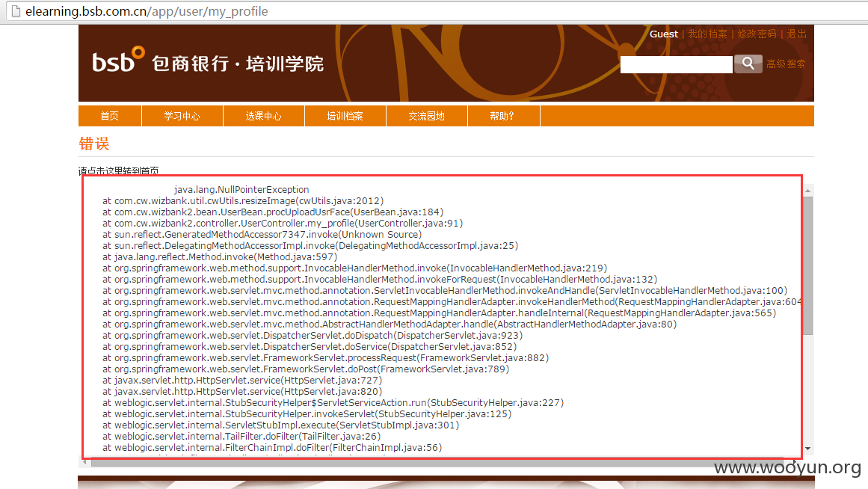Open the 选课中心 menu tab
Screen dimensions: 868x489
[x=263, y=116]
